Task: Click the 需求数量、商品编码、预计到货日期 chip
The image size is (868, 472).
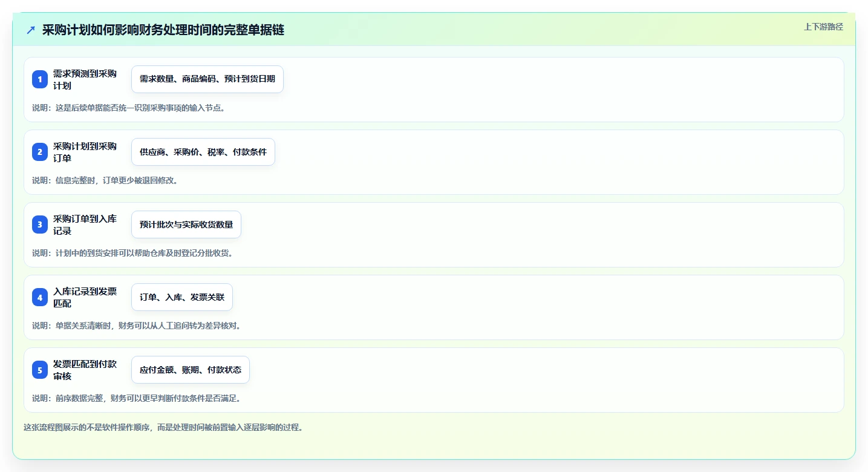Action: pyautogui.click(x=207, y=79)
